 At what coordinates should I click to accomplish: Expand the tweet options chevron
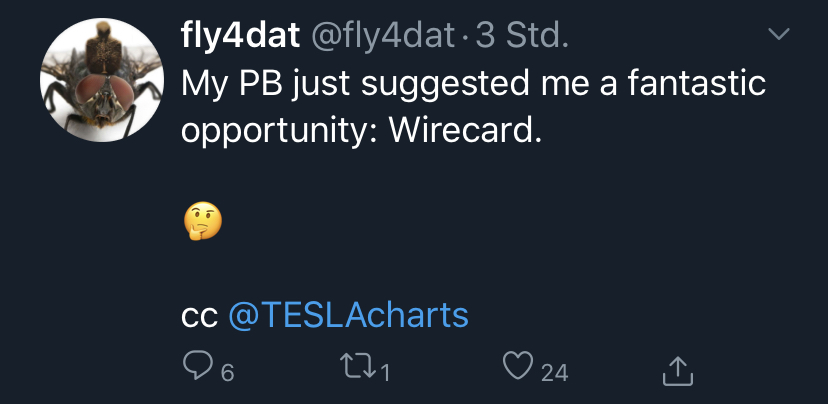pos(777,35)
